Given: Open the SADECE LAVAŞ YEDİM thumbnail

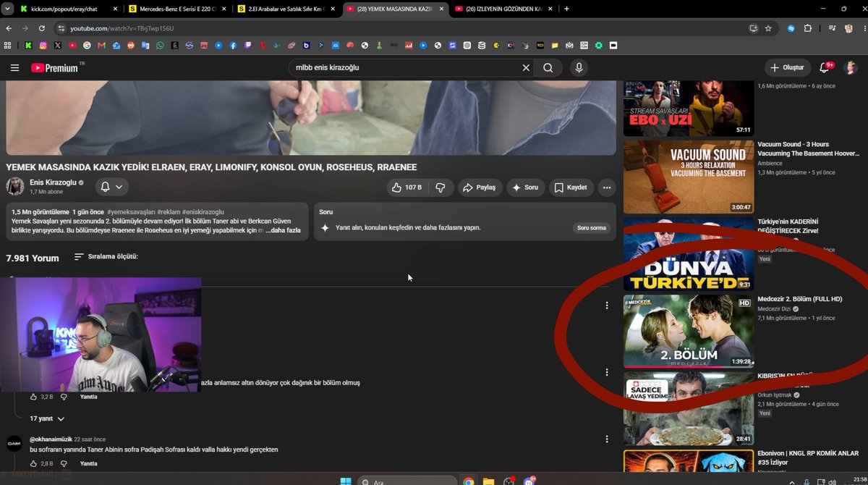Looking at the screenshot, I should point(688,409).
